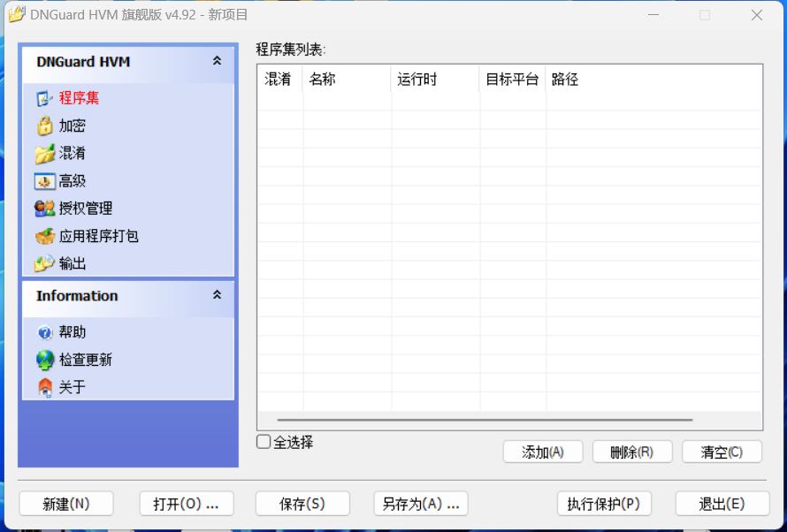Click the 运行时 column header
The image size is (787, 532).
(435, 80)
